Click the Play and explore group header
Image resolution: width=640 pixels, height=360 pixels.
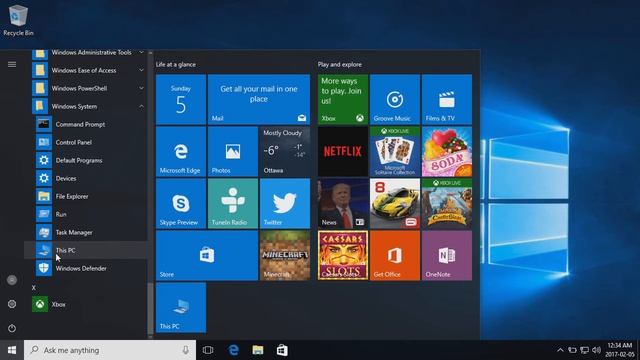click(x=340, y=64)
